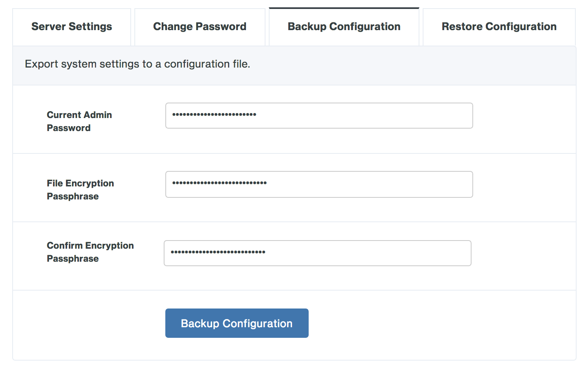Viewport: 588px width, 372px height.
Task: Click the active Backup Configuration tab header
Action: coord(344,26)
